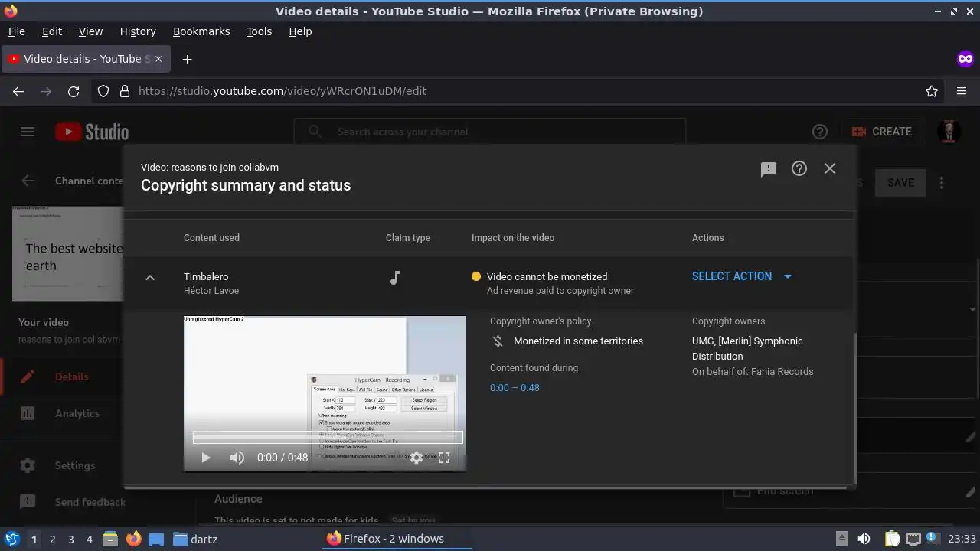This screenshot has height=551, width=980.
Task: Open the system start menu icon
Action: 11,539
